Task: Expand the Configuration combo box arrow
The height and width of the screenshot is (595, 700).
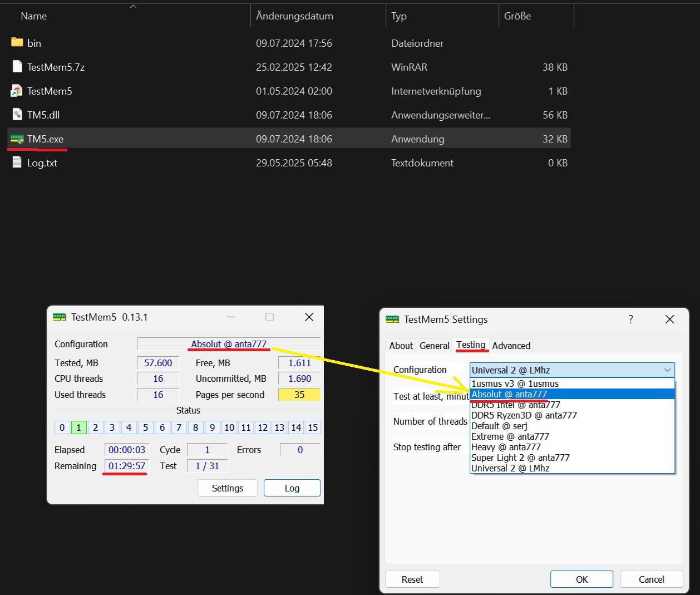Action: pos(667,370)
